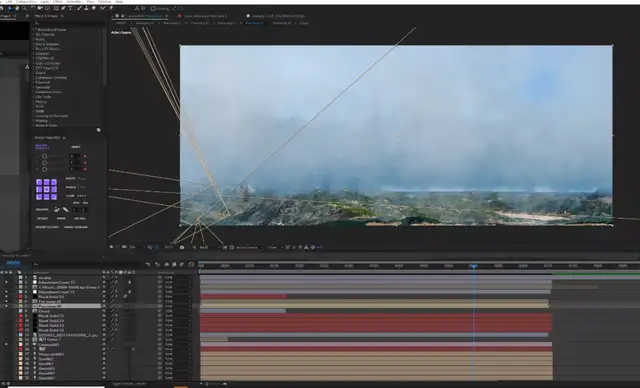The image size is (640, 388).
Task: Select the Puppet Pin tool
Action: [110, 8]
